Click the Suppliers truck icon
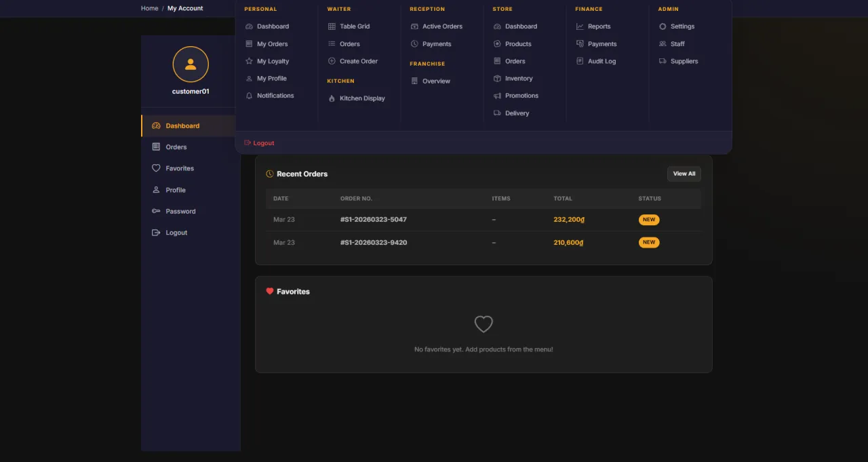The width and height of the screenshot is (868, 462). pos(663,61)
